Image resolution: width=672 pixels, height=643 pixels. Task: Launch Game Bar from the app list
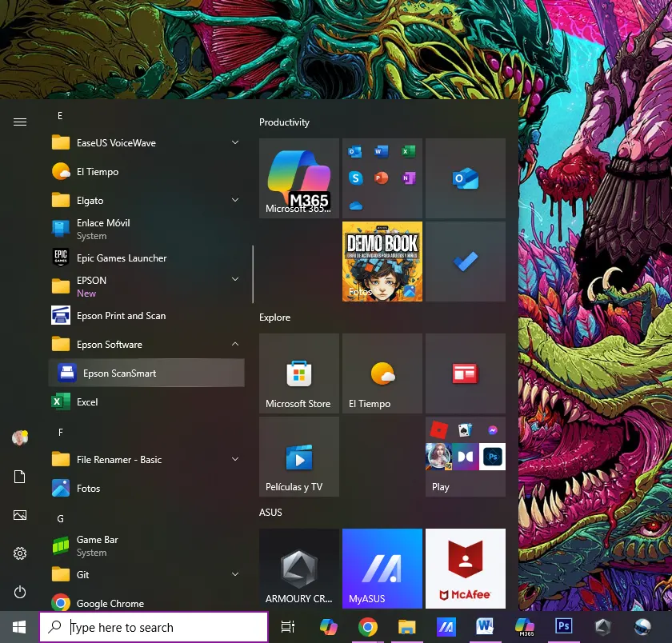click(x=146, y=546)
